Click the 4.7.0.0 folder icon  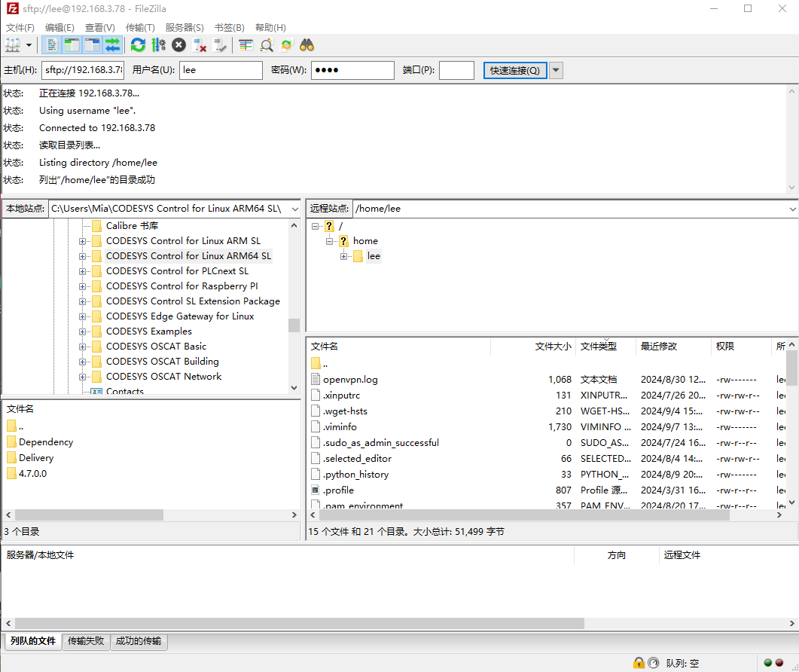pyautogui.click(x=12, y=473)
